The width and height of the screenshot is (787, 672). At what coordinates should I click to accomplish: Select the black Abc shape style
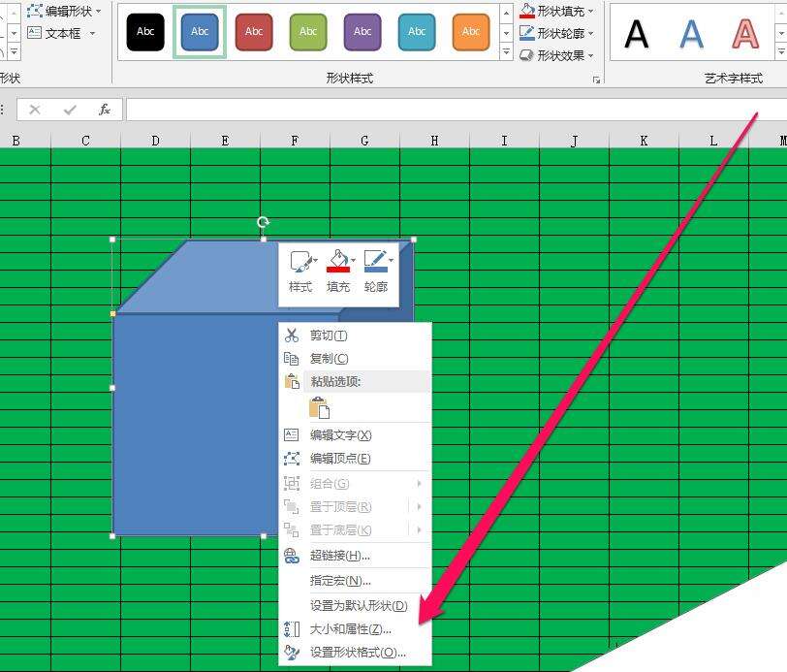coord(145,32)
